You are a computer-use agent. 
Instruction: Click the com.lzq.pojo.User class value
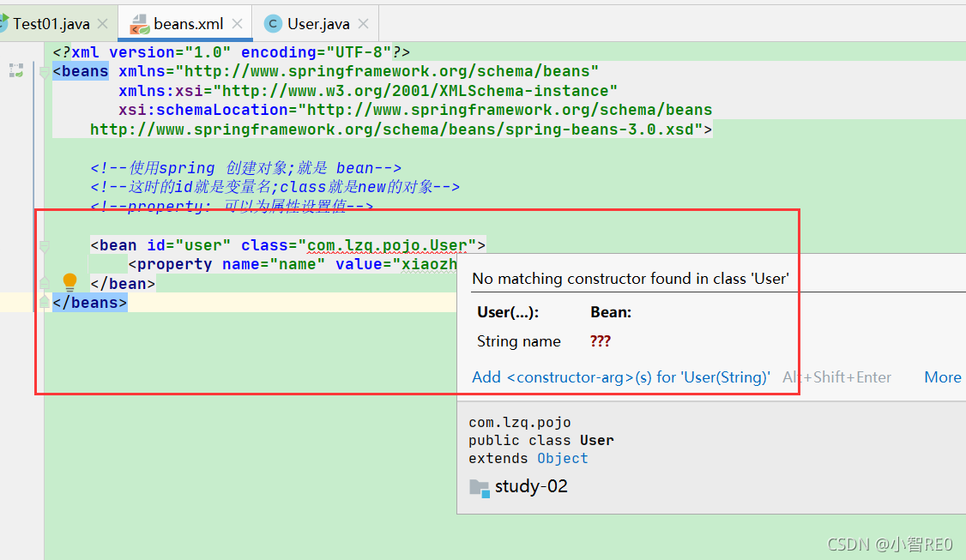click(387, 245)
